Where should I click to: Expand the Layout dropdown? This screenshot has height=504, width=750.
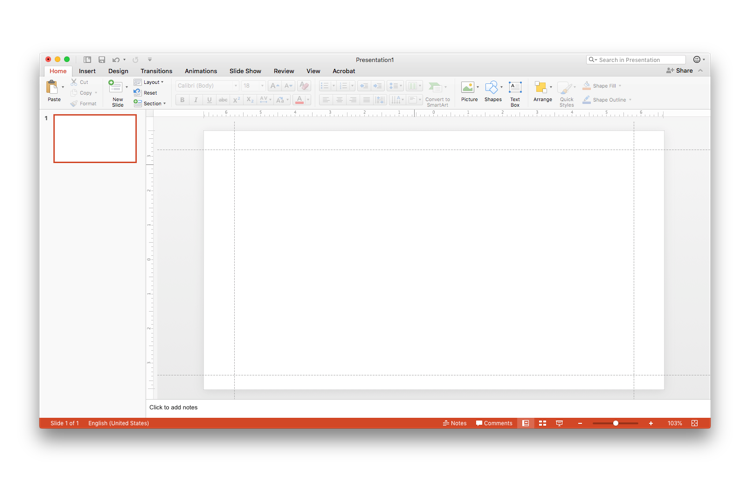[x=151, y=82]
